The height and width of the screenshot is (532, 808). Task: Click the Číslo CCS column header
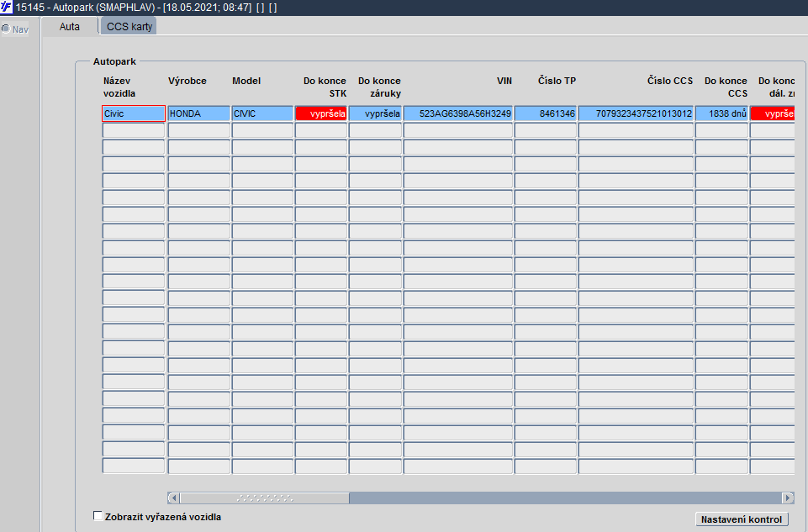pos(670,81)
